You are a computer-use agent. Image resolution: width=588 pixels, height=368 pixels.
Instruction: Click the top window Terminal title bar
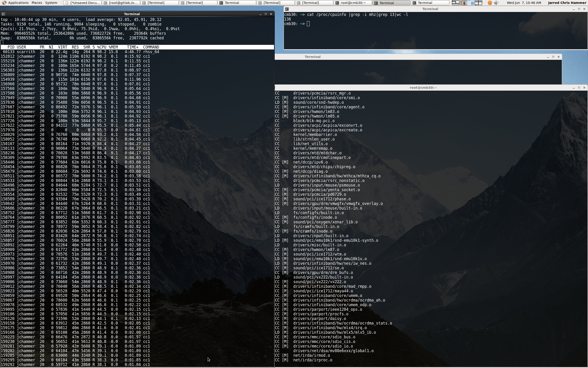click(132, 14)
